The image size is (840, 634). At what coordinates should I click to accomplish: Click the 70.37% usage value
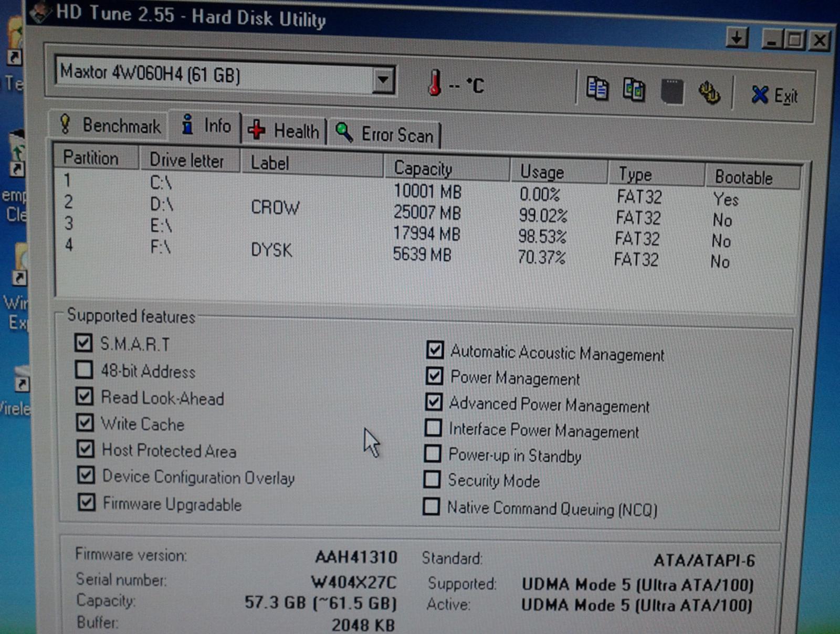point(541,258)
